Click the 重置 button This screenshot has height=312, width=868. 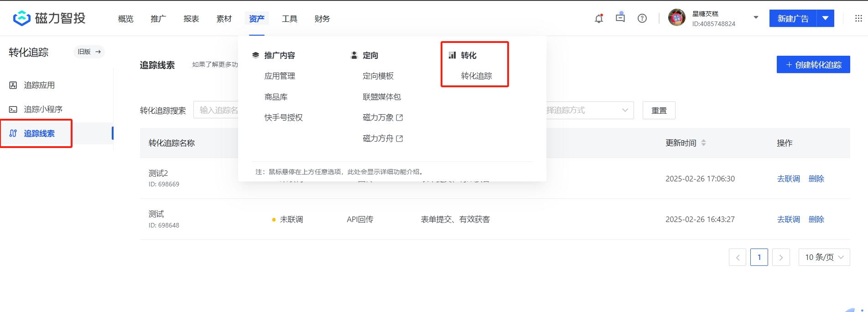(x=659, y=111)
